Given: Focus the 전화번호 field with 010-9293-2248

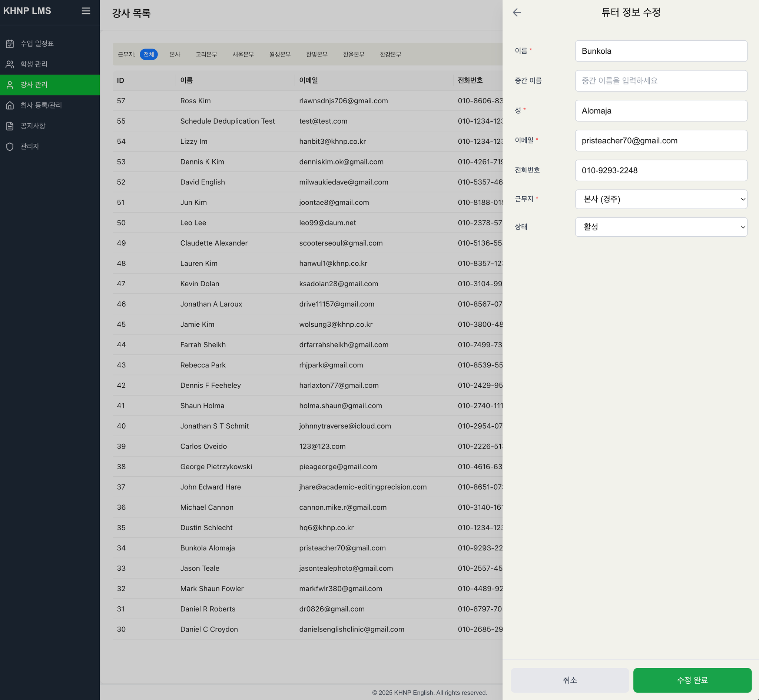Looking at the screenshot, I should (x=661, y=170).
